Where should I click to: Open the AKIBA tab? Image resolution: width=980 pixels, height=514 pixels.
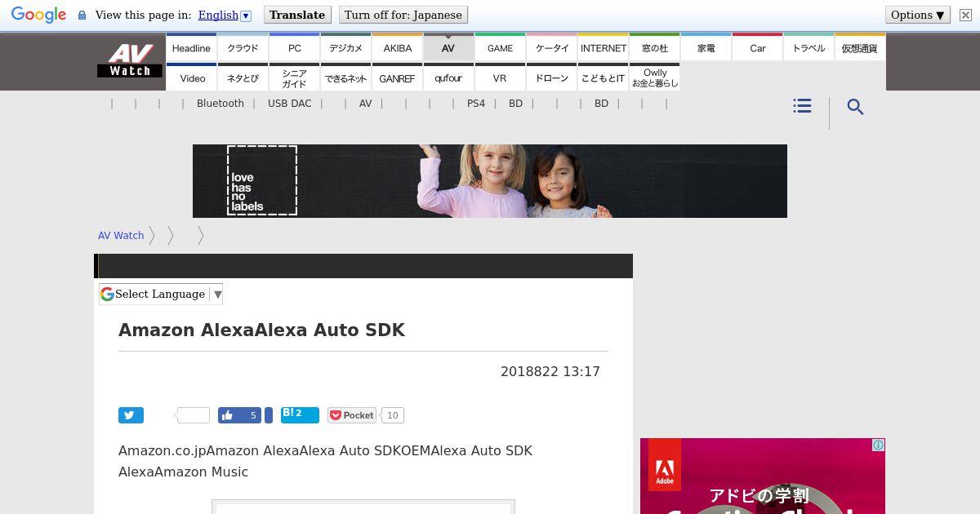397,47
